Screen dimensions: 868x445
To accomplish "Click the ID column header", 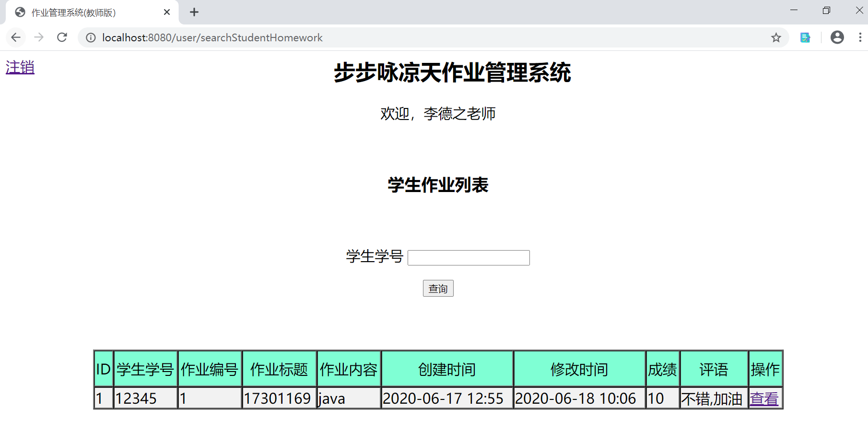I will [x=104, y=369].
